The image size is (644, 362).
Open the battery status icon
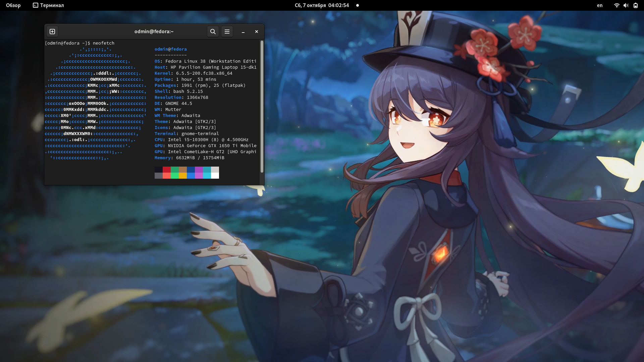636,5
